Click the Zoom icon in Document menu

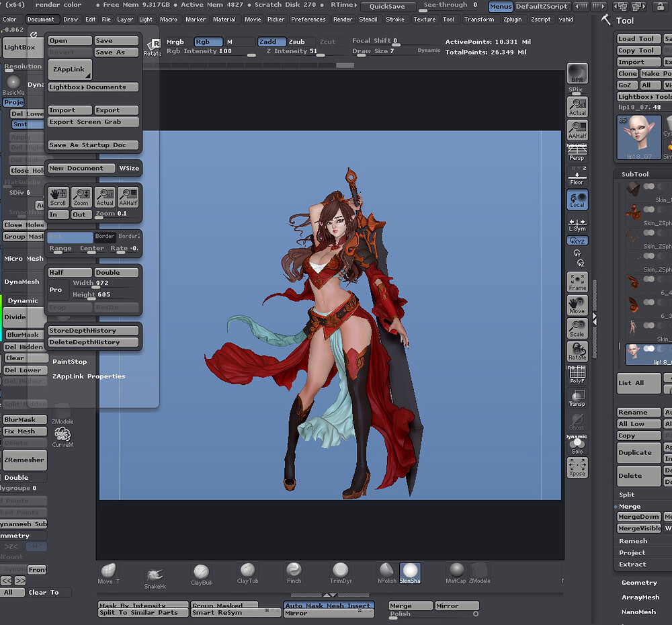click(x=81, y=197)
